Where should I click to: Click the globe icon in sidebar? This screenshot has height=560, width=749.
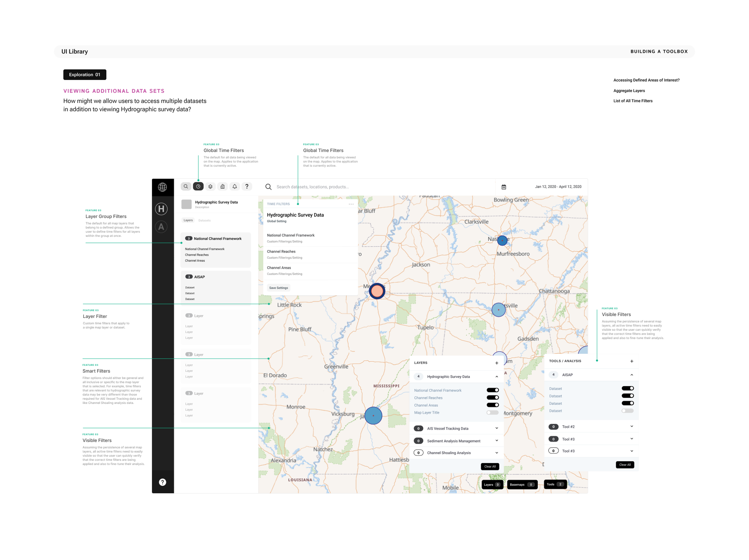(163, 187)
